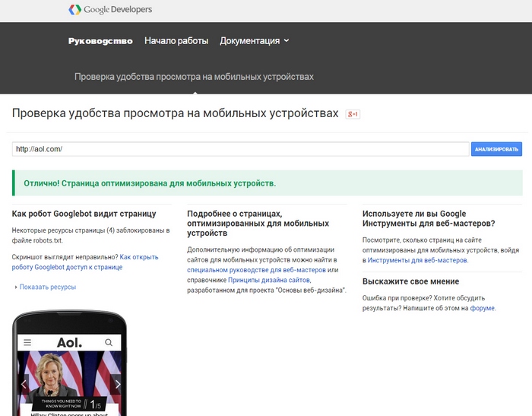Click the URL field containing http://aol.com/

click(241, 149)
